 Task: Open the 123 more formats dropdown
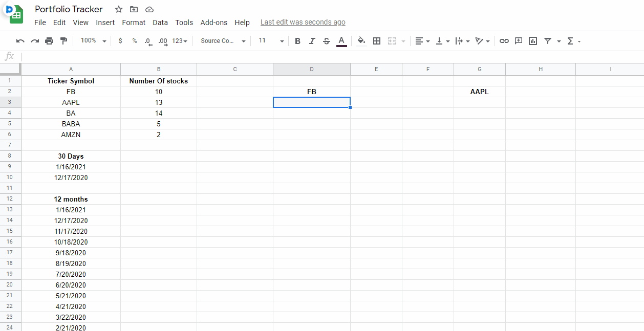[179, 41]
